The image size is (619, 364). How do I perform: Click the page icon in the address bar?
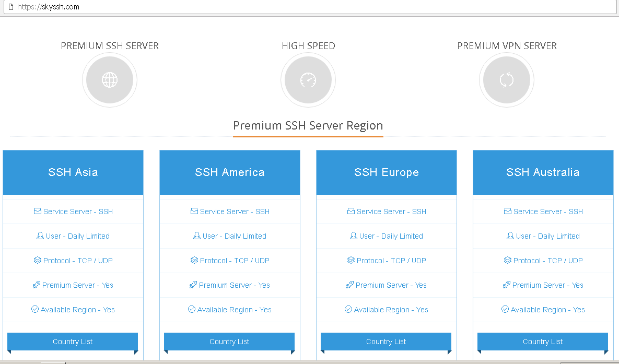(x=10, y=7)
